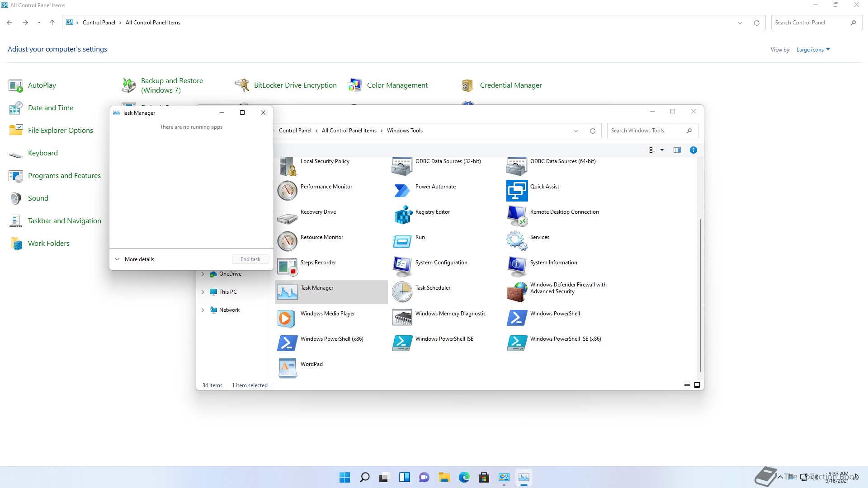
Task: Open Task Scheduler icon
Action: coord(402,292)
